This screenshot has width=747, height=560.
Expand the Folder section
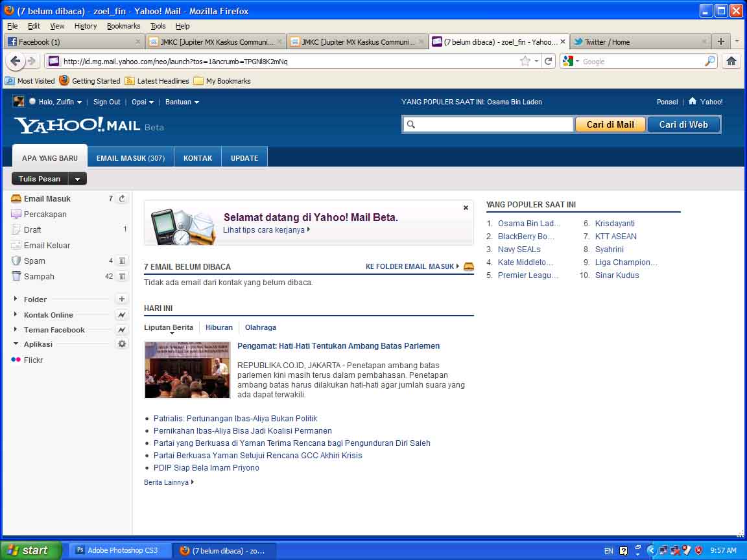(x=16, y=299)
